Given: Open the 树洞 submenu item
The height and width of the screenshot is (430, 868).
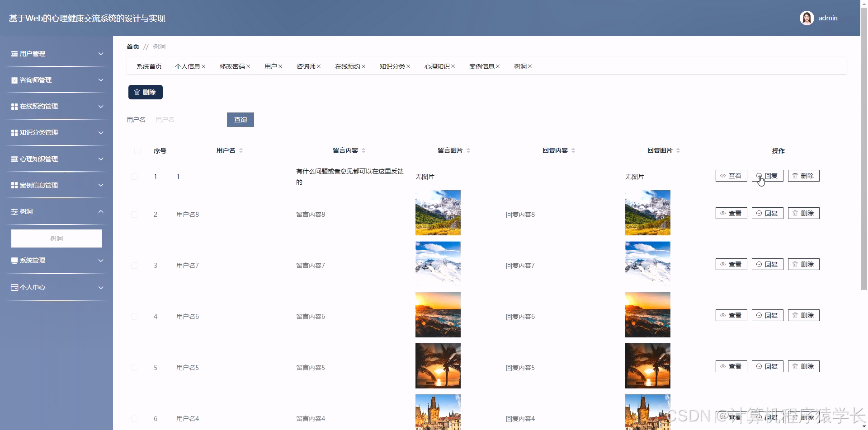Looking at the screenshot, I should [57, 238].
